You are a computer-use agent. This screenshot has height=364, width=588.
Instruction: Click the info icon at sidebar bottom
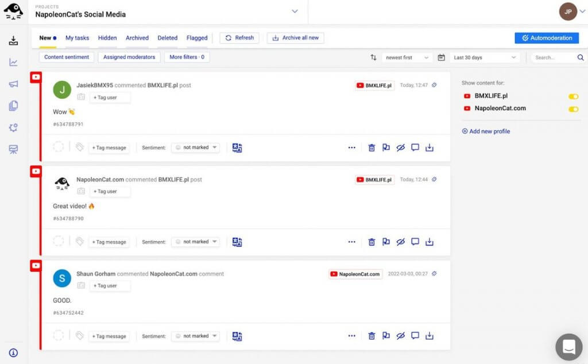pyautogui.click(x=14, y=353)
